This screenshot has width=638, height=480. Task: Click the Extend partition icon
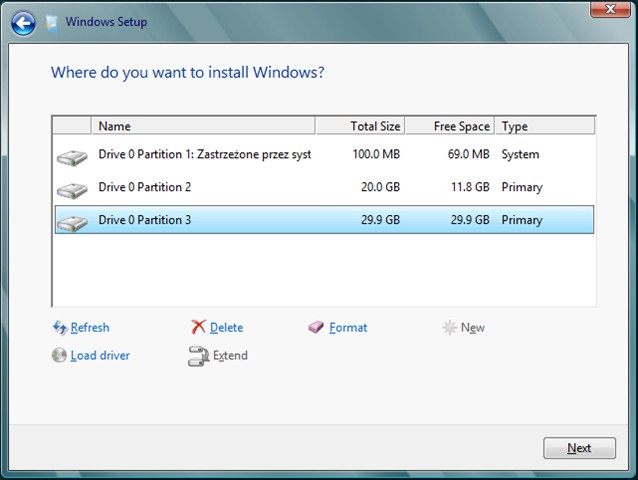(x=198, y=356)
